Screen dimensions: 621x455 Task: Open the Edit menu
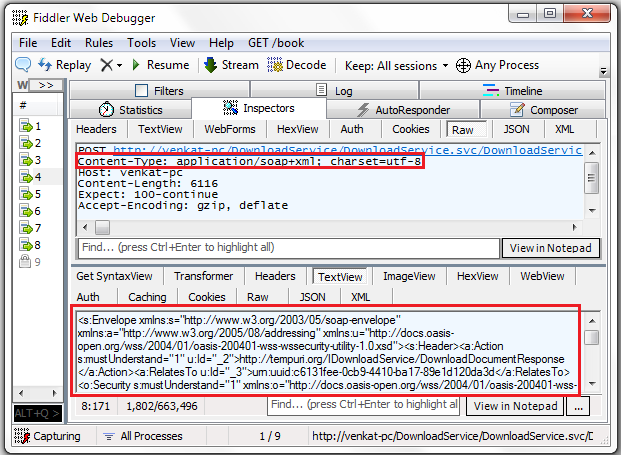(61, 43)
